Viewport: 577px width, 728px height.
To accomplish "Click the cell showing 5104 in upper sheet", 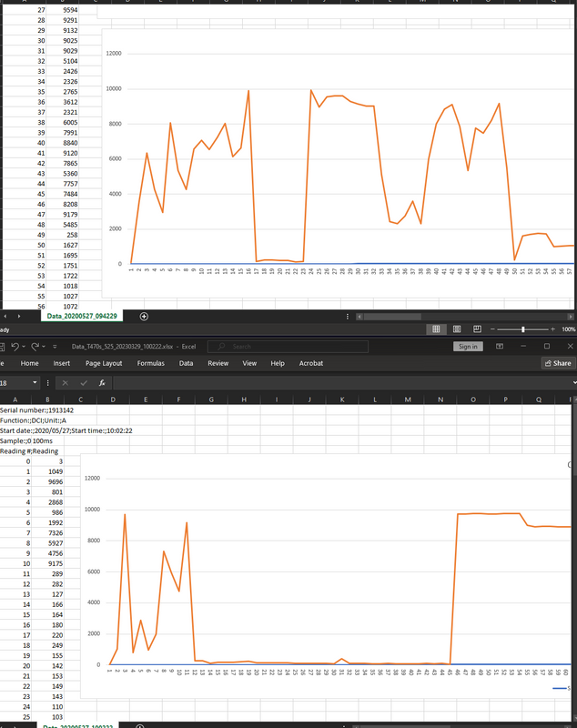I will [x=65, y=61].
